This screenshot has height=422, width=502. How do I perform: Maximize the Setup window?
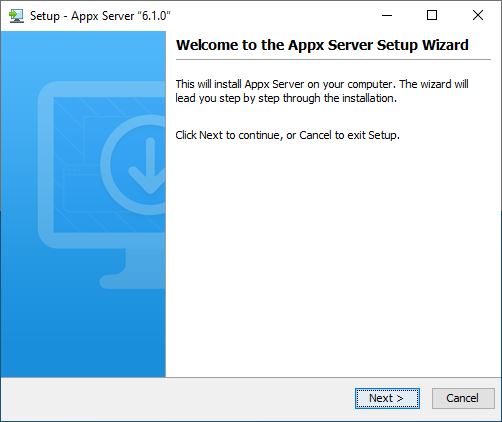pos(432,15)
